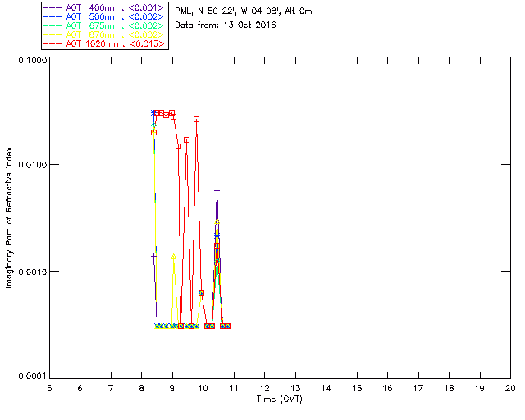Image resolution: width=525 pixels, height=420 pixels.
Task: Click the PML station location text
Action: [244, 11]
